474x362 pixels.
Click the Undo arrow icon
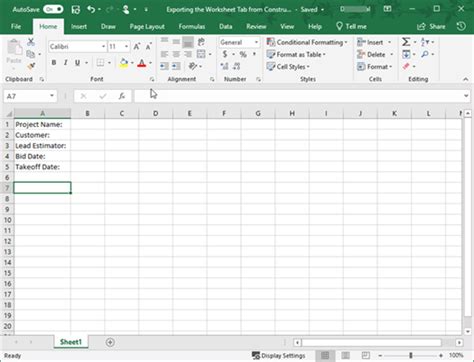coord(91,9)
